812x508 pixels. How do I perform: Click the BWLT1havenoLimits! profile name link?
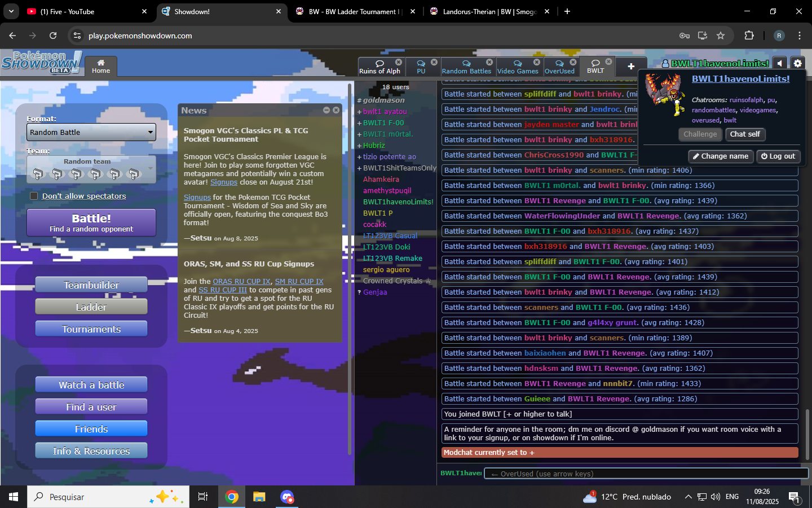[x=740, y=79]
